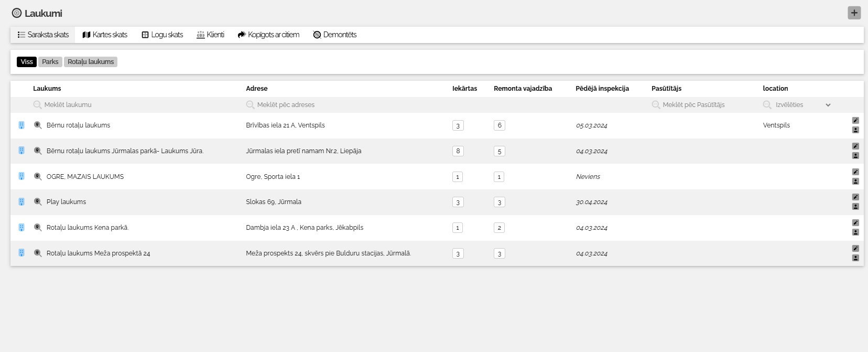Click edit pencil icon for Rotaļu laukums Meža prospektā 24
The width and height of the screenshot is (868, 352).
(x=855, y=249)
